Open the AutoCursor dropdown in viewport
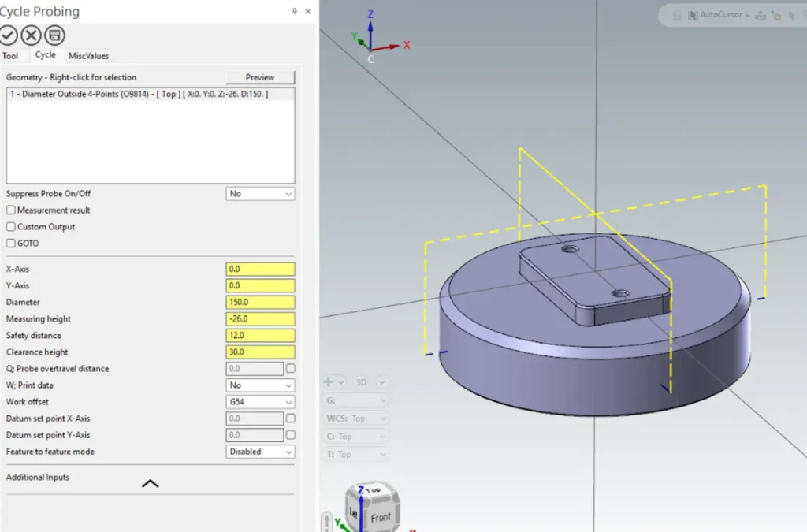The image size is (807, 532). coord(748,16)
